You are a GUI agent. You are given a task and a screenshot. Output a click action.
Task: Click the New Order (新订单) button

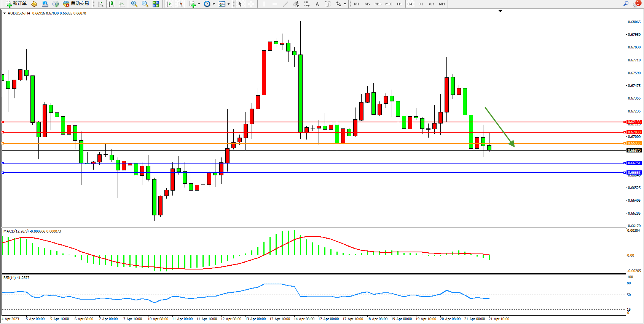tap(16, 4)
